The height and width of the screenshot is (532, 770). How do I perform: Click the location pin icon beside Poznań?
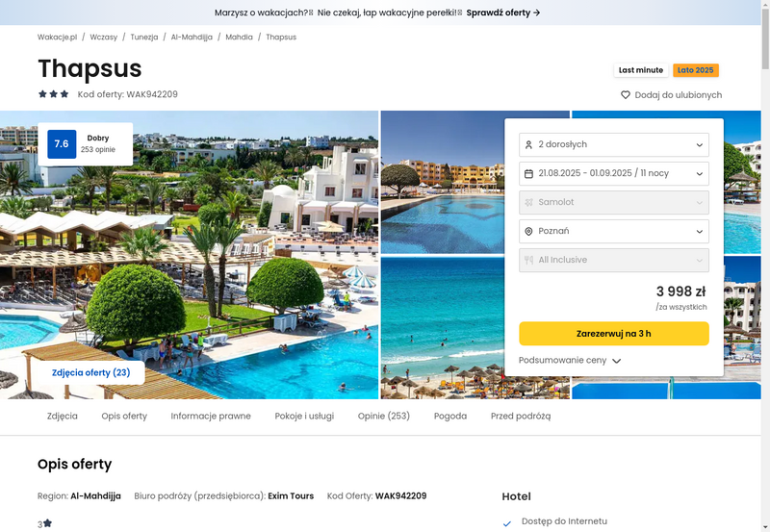click(x=528, y=231)
